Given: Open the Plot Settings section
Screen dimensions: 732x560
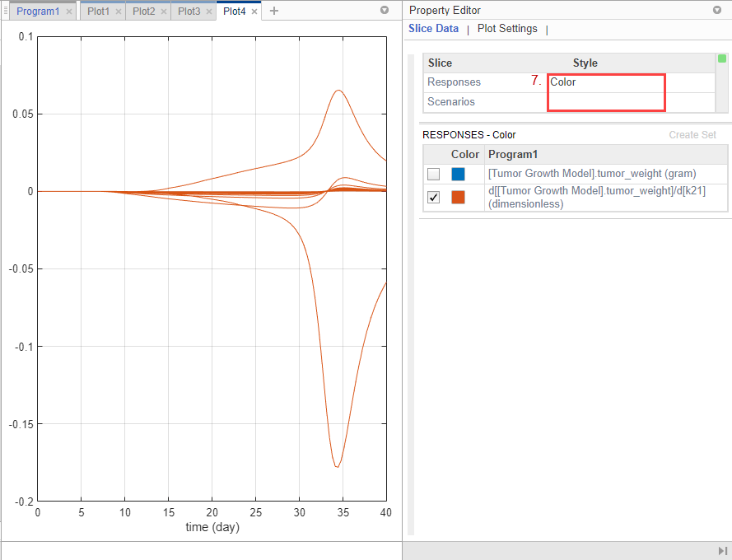Looking at the screenshot, I should [507, 29].
